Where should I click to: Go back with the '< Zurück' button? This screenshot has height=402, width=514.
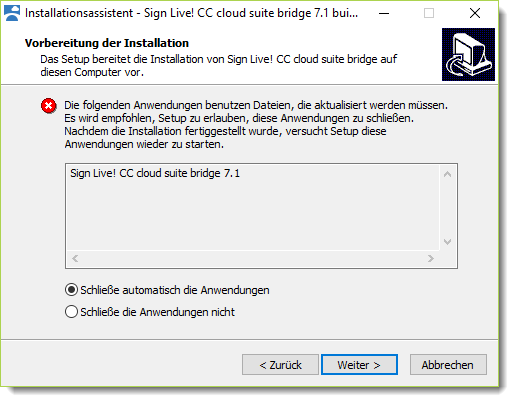click(x=280, y=365)
